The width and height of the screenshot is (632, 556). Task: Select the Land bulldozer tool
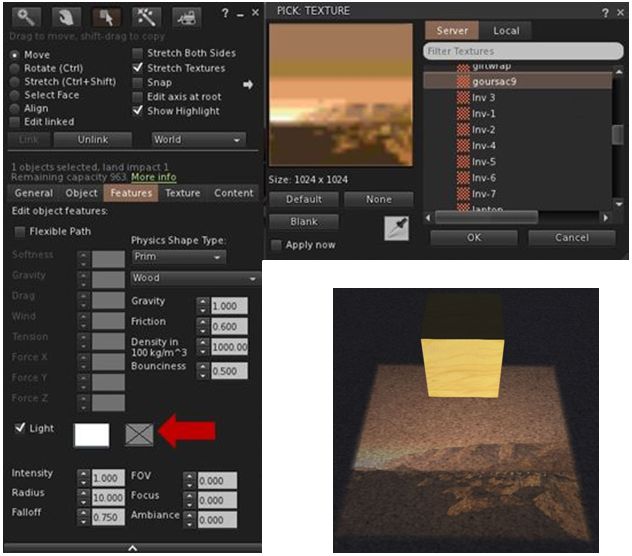[x=187, y=15]
